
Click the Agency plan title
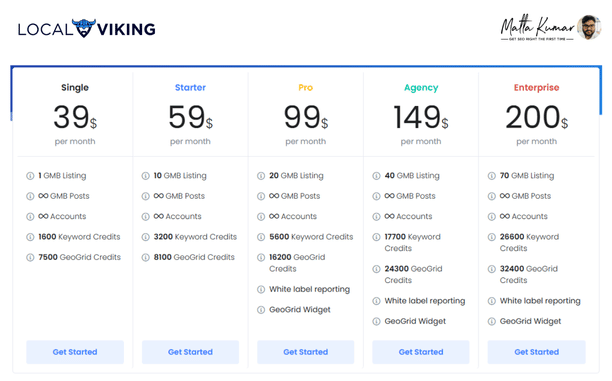tap(421, 87)
